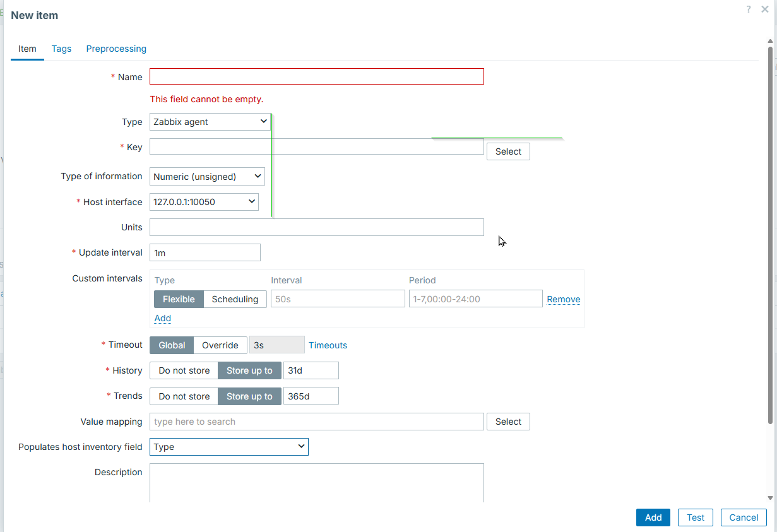Screen dimensions: 777x532
Task: Open the Preprocessing tab
Action: tap(116, 49)
